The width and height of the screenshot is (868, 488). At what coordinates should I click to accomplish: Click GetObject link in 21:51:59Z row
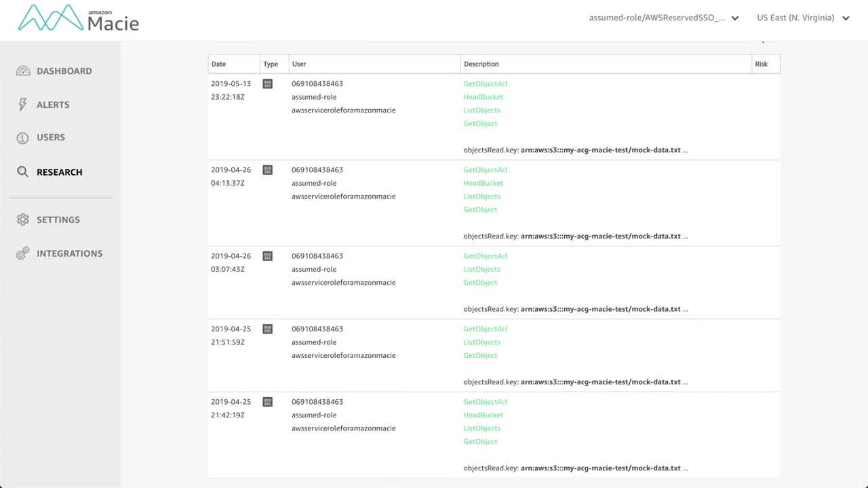pos(480,355)
